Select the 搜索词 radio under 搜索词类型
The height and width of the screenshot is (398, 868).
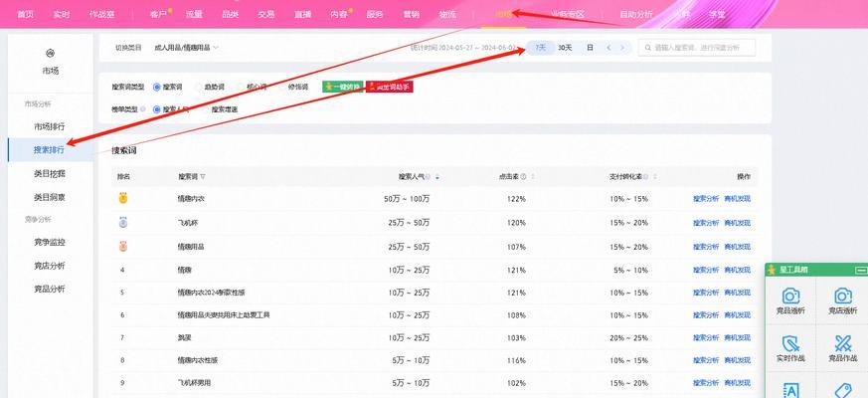[x=157, y=87]
